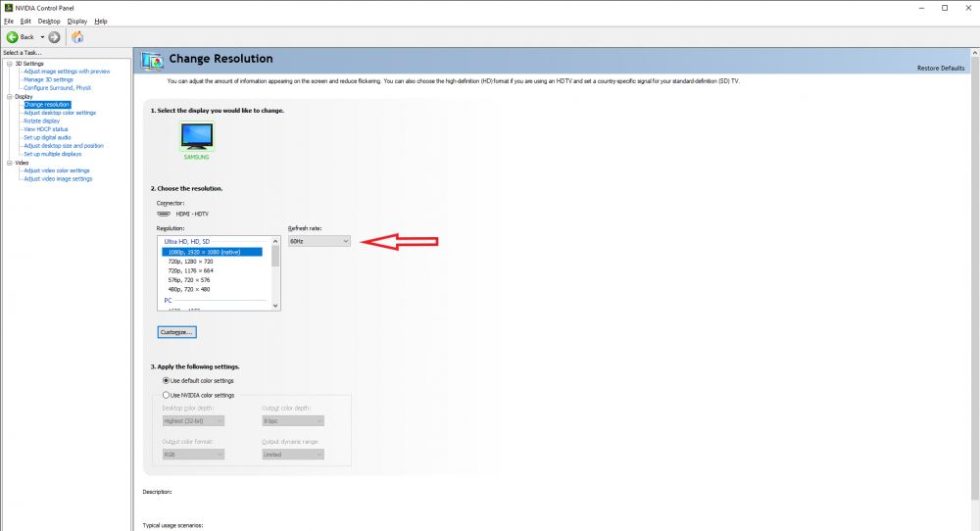Viewport: 980px width, 531px height.
Task: Select 720p, 1280 × 720 resolution
Action: coord(191,262)
